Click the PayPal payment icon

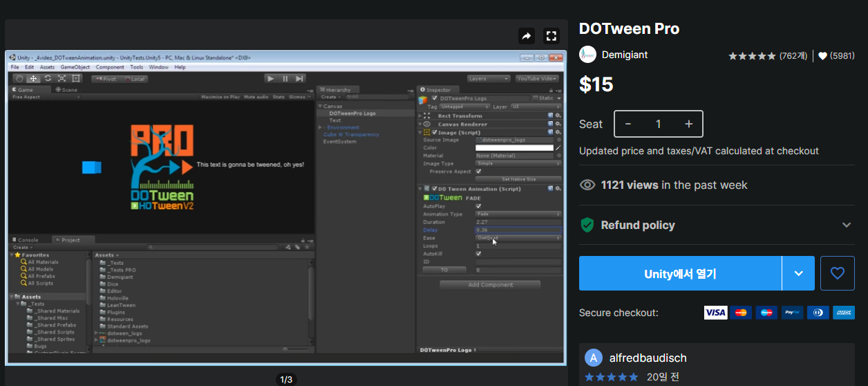coord(792,313)
